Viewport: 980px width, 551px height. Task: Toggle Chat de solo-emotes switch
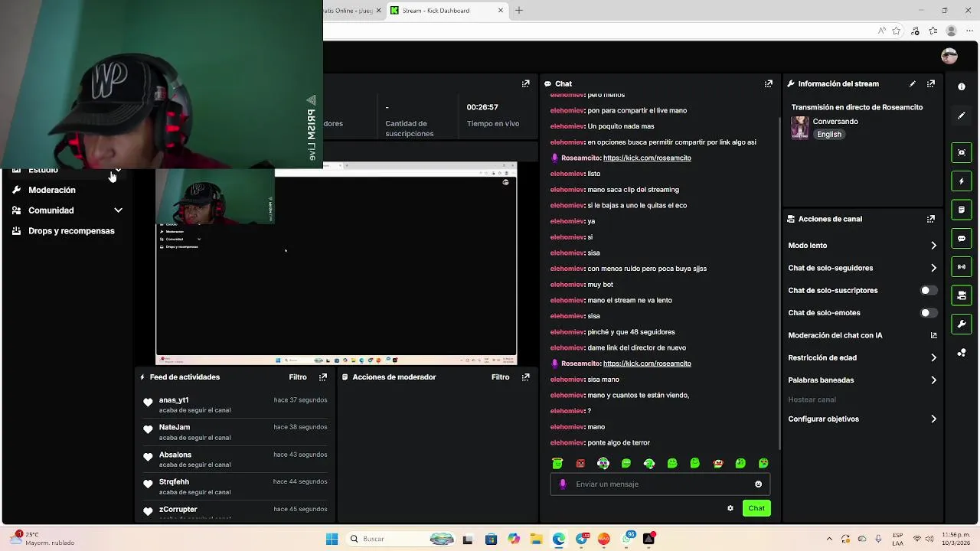[928, 313]
